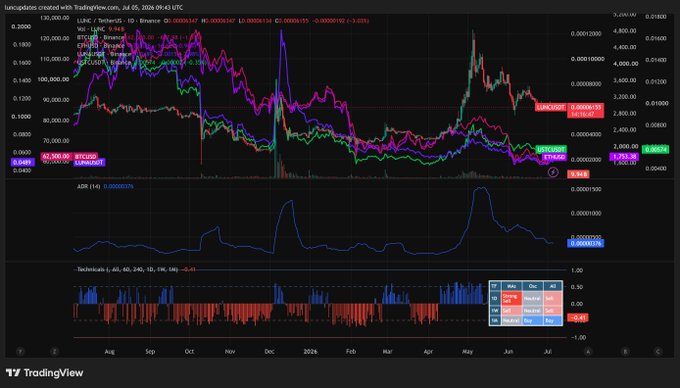Click the 1,753.38 ETH price tag
This screenshot has width=680, height=388.
point(624,157)
